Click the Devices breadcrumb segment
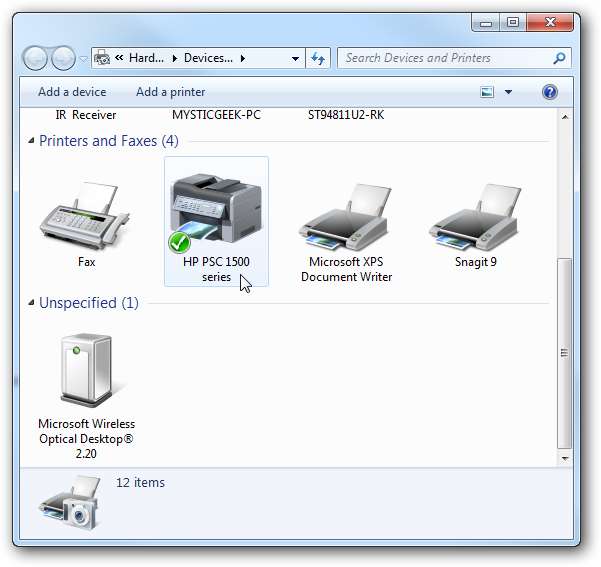 click(x=208, y=58)
